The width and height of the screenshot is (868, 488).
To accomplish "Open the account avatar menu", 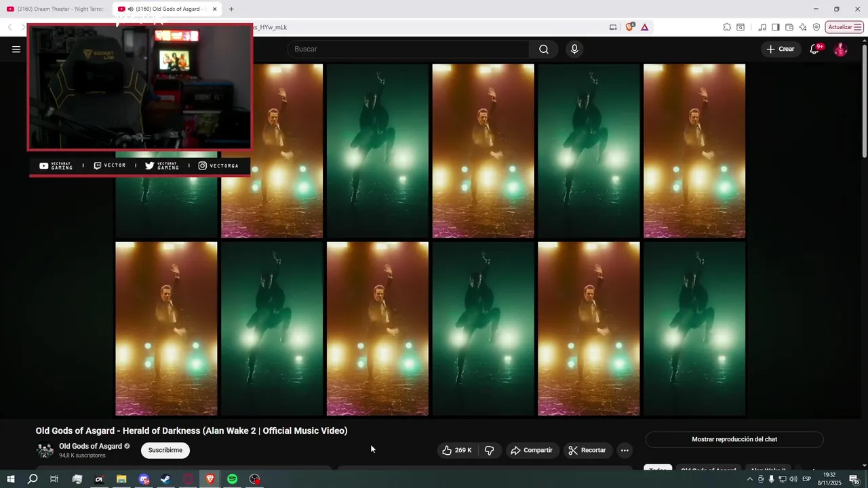I will 840,49.
